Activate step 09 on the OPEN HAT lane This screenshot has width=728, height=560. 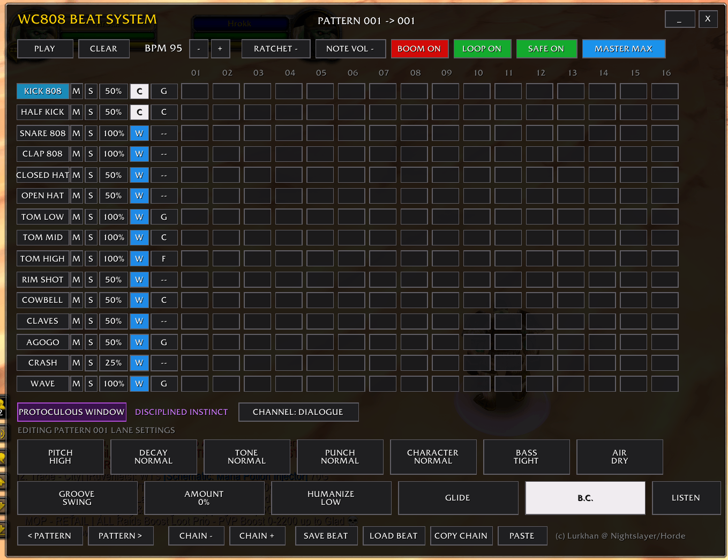[x=446, y=196]
